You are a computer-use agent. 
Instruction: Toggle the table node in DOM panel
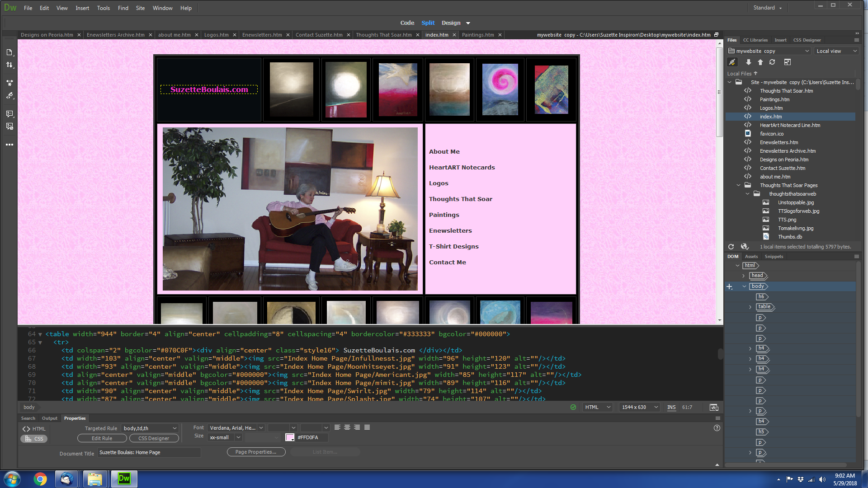[750, 307]
